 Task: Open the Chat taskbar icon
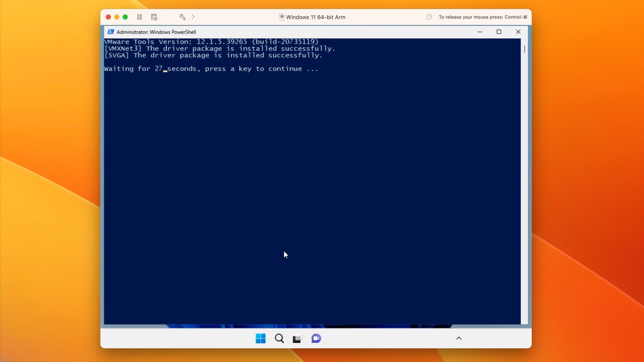point(316,338)
